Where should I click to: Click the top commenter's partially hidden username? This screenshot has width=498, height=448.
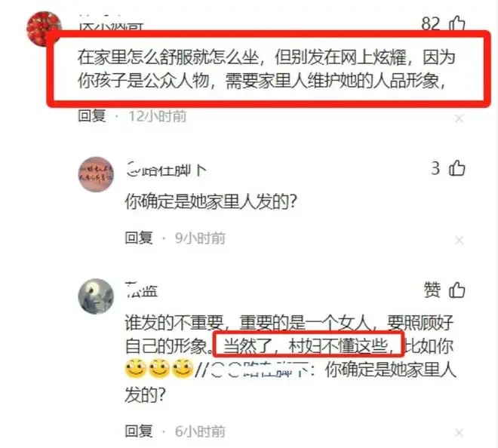point(110,25)
